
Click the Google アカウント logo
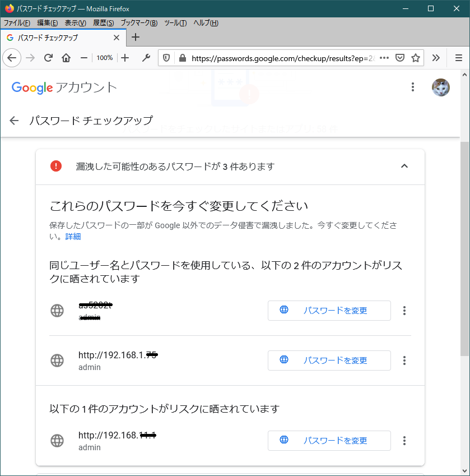tap(64, 87)
